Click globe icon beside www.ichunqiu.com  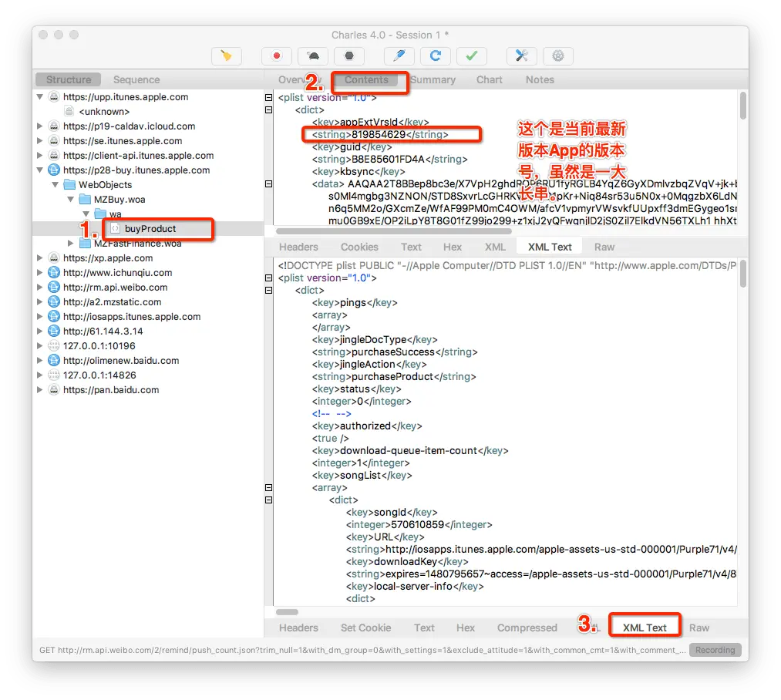(x=54, y=273)
